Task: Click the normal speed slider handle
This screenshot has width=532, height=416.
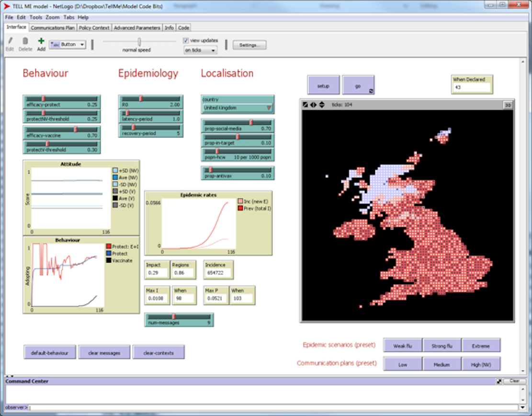Action: click(x=139, y=42)
